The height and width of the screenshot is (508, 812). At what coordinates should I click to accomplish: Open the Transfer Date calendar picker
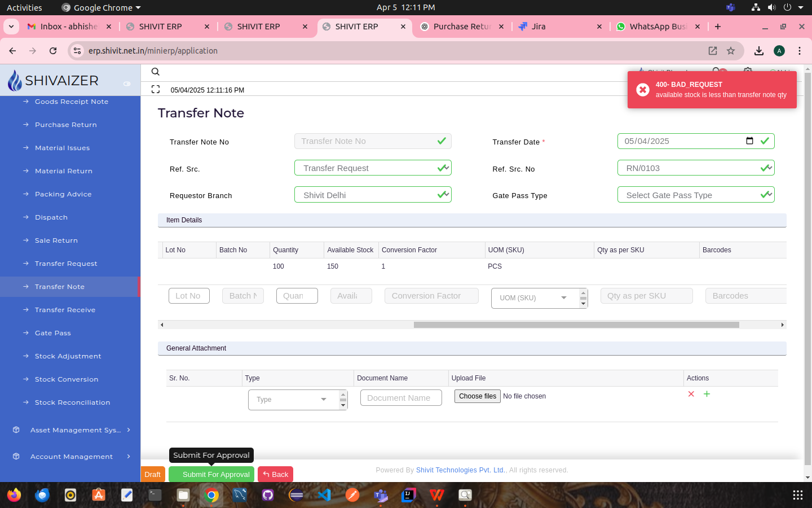click(x=749, y=141)
